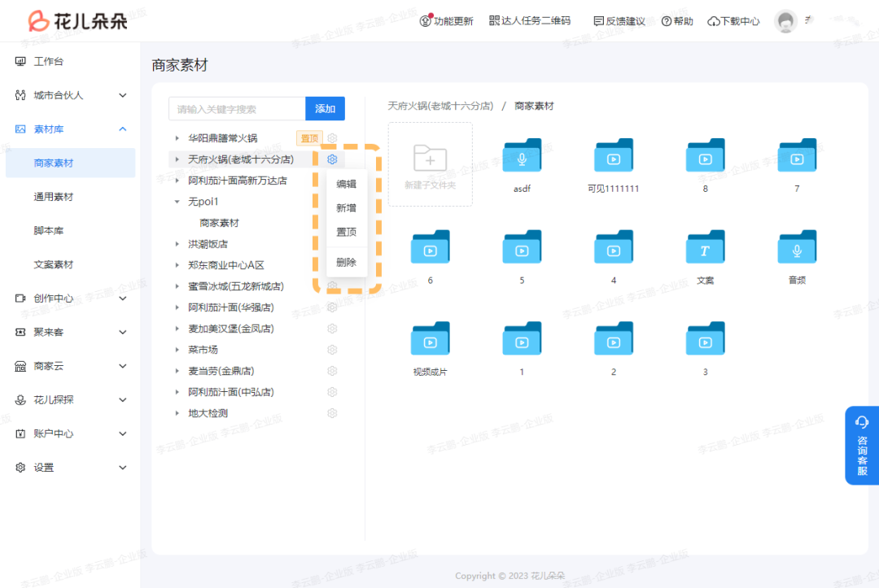Click gear icon for 阿利茄汁面(中弘店)
879x588 pixels.
click(332, 392)
